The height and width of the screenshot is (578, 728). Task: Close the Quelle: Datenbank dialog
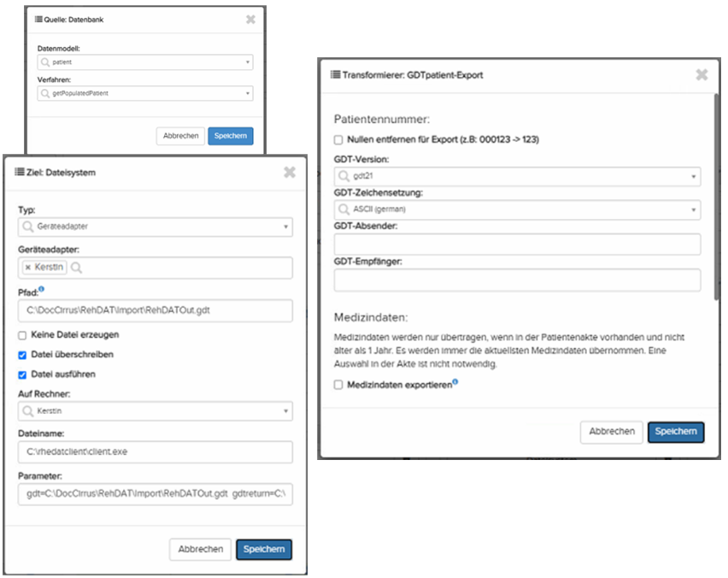[x=250, y=20]
